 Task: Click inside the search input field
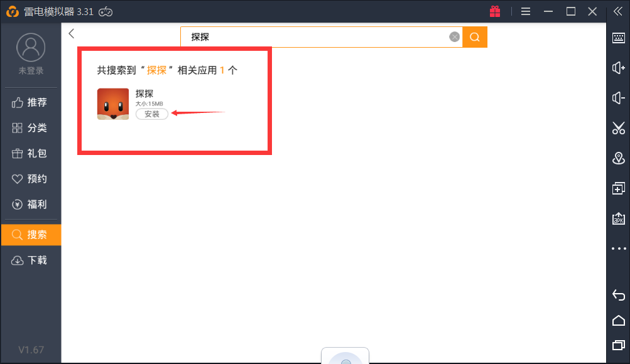point(314,36)
